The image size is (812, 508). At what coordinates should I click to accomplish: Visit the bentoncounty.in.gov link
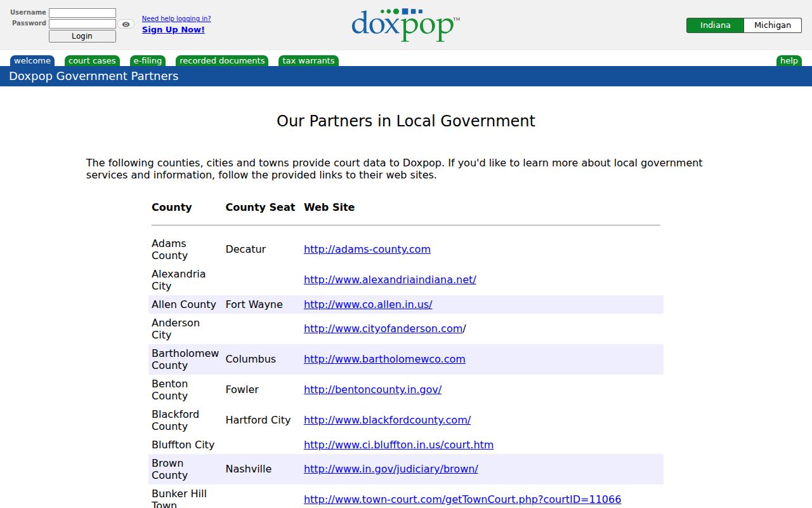coord(373,390)
